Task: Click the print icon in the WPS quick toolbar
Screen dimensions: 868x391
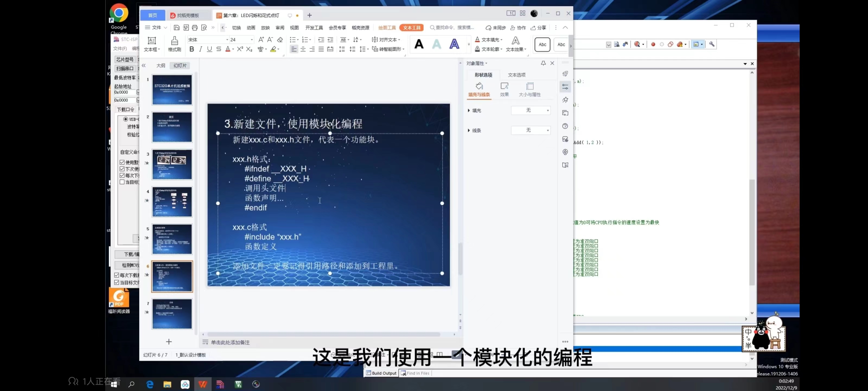Action: coord(195,28)
